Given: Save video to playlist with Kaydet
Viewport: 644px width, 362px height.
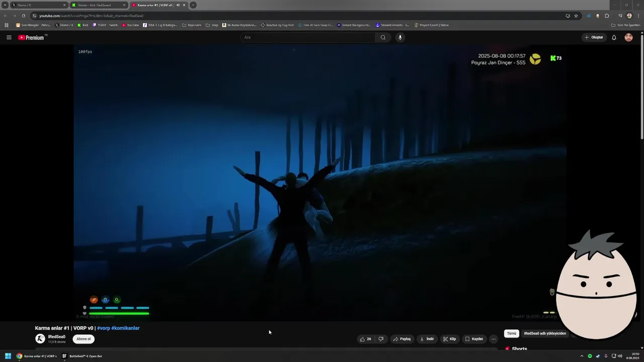Looking at the screenshot, I should pos(474,339).
